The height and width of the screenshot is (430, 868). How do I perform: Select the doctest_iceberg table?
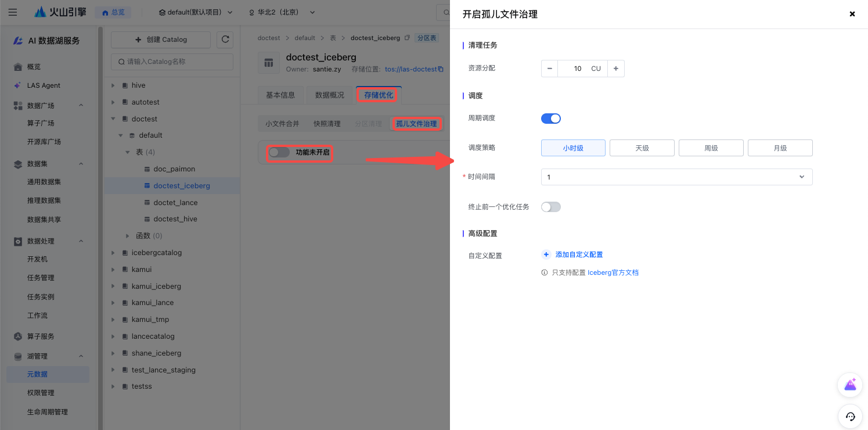(x=182, y=186)
